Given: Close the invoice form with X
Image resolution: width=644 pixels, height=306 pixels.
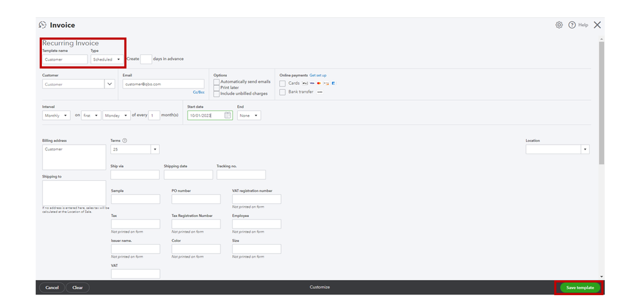Looking at the screenshot, I should tap(597, 25).
